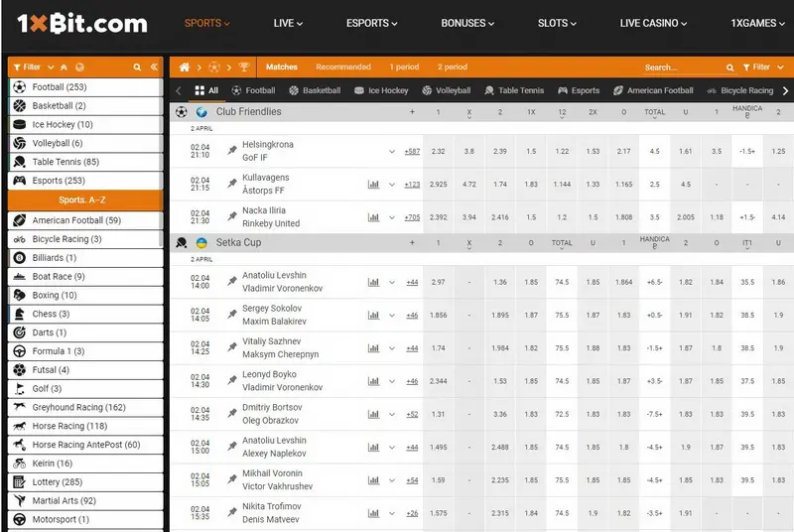Open the Club Friendlies league title
Image resolution: width=794 pixels, height=532 pixels.
click(x=249, y=112)
